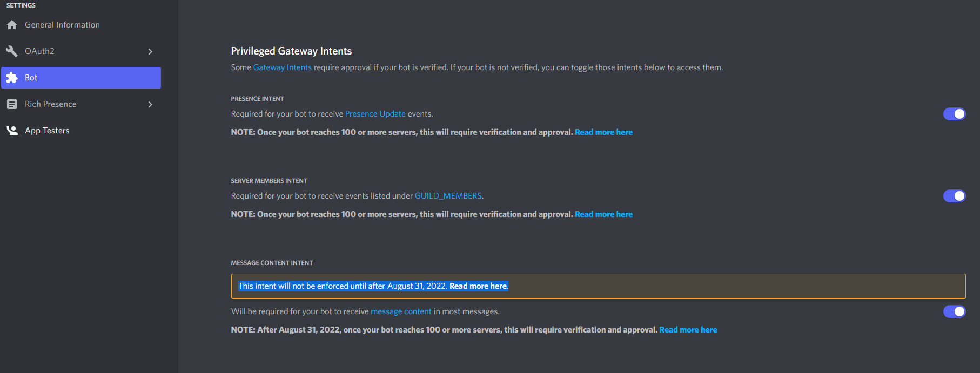
Task: Click Read more here under Server Members Intent
Action: tap(603, 214)
